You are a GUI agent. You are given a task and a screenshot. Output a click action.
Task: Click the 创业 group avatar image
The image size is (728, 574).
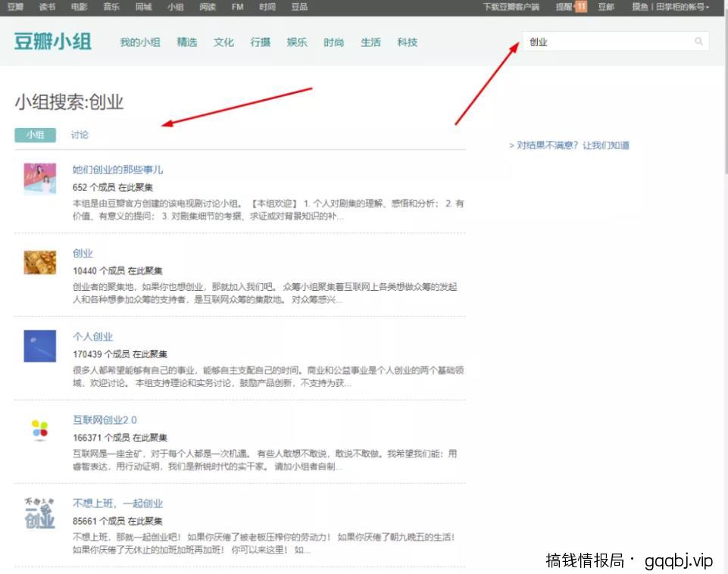click(x=39, y=263)
